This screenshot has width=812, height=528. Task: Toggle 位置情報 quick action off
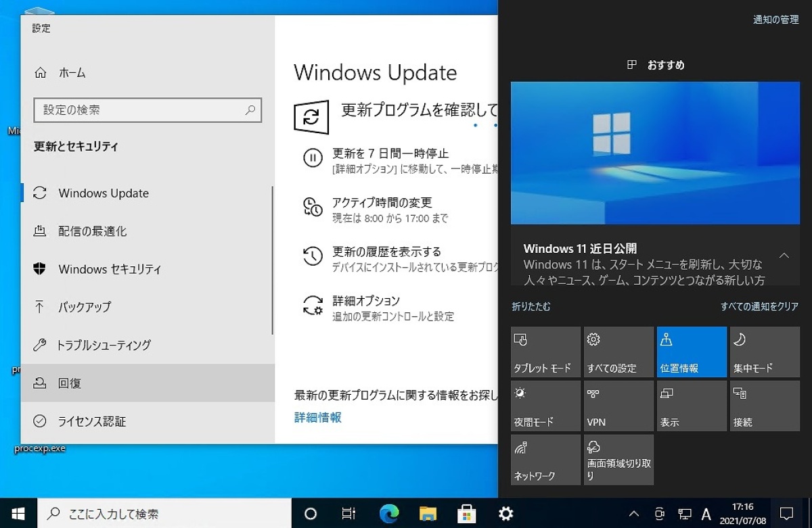692,352
